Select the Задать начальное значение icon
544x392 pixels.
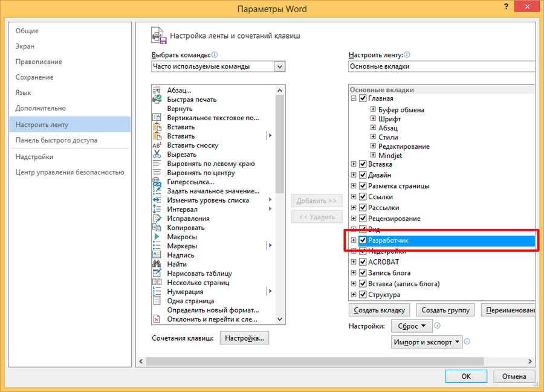[x=157, y=191]
